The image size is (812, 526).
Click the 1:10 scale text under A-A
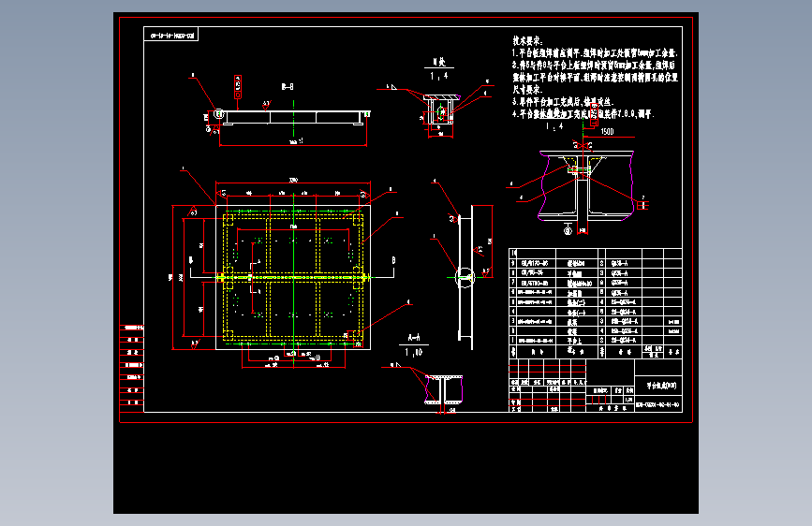click(414, 353)
